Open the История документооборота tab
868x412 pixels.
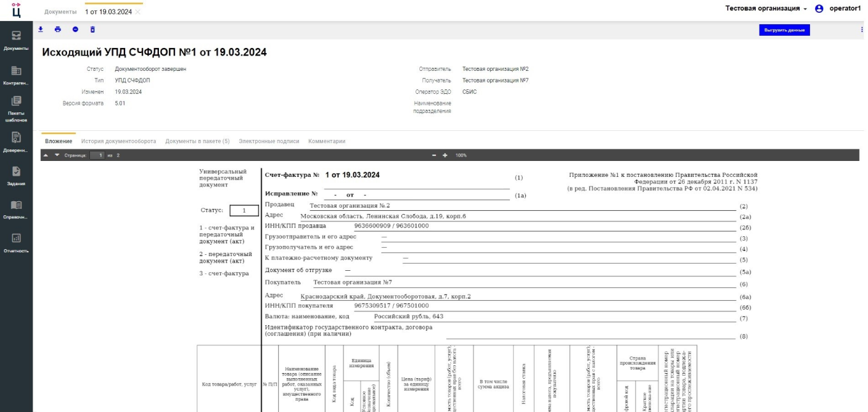click(x=119, y=141)
